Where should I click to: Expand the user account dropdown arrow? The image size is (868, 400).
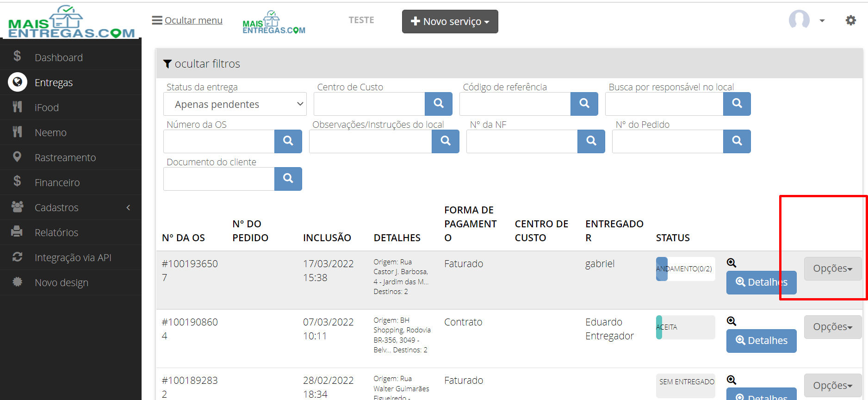(822, 21)
